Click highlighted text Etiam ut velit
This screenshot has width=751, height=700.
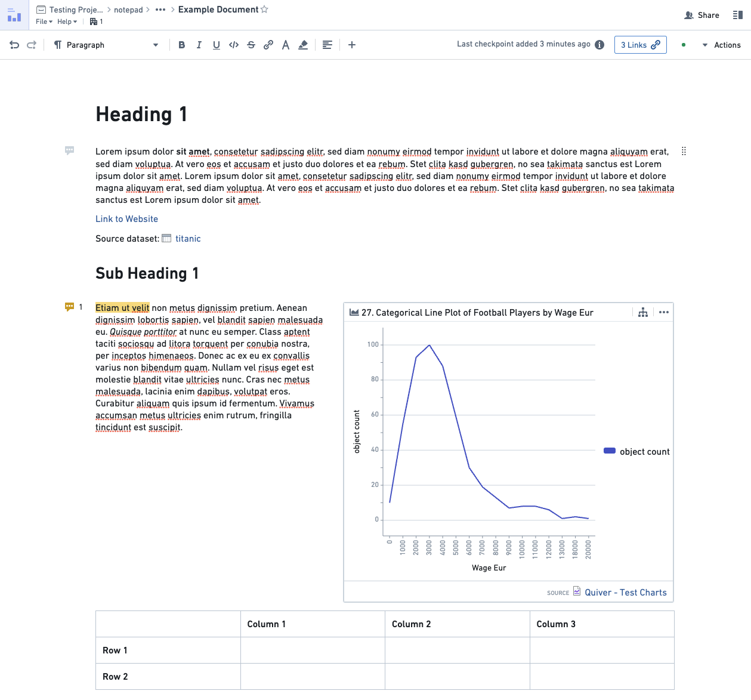122,308
